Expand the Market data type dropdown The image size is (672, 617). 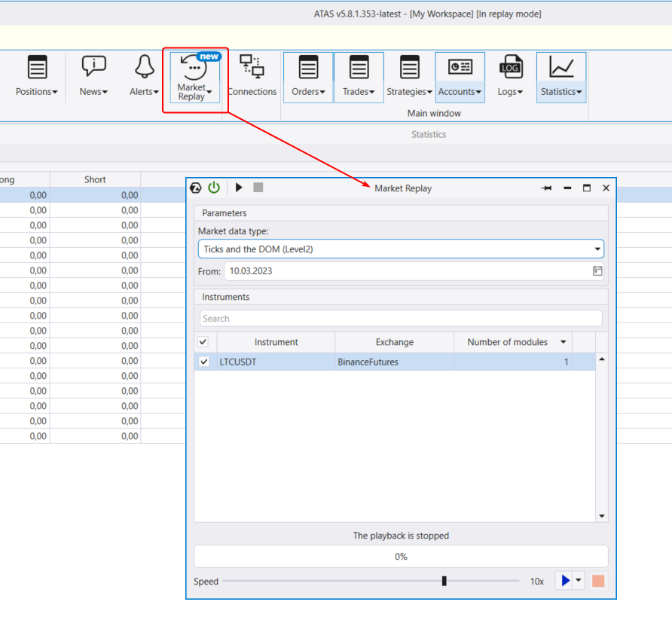point(597,249)
